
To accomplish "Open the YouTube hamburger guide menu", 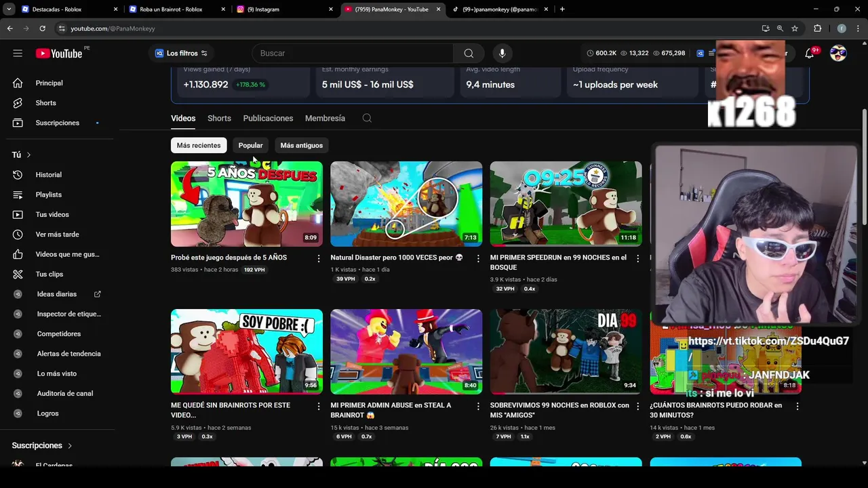I will 18,53.
